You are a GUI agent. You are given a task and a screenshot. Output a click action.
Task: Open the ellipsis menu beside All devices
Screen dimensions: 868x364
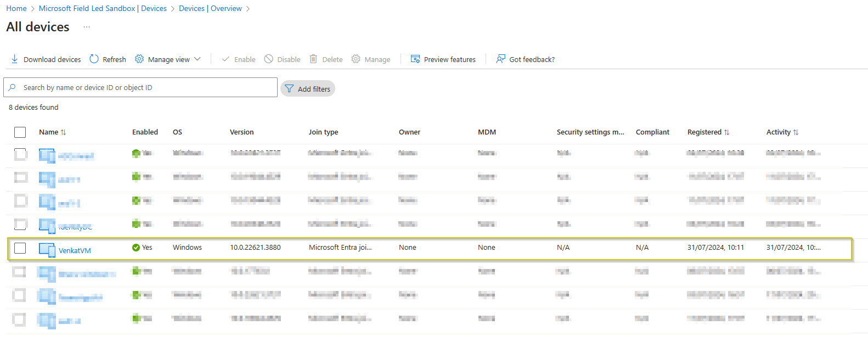[87, 27]
